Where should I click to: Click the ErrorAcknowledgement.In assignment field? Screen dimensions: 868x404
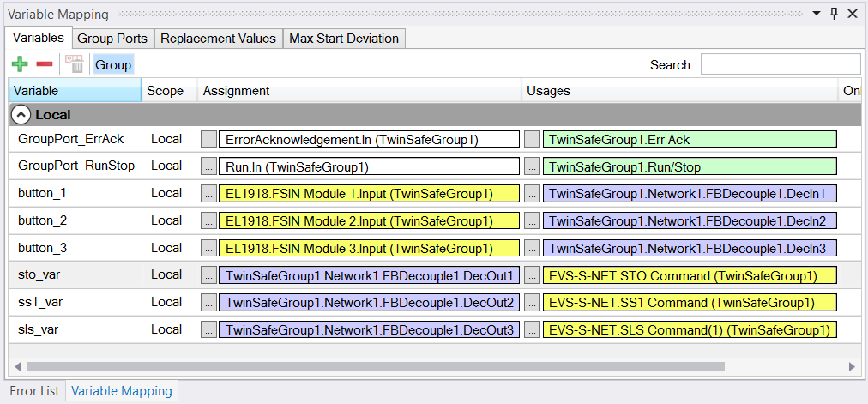[x=369, y=140]
